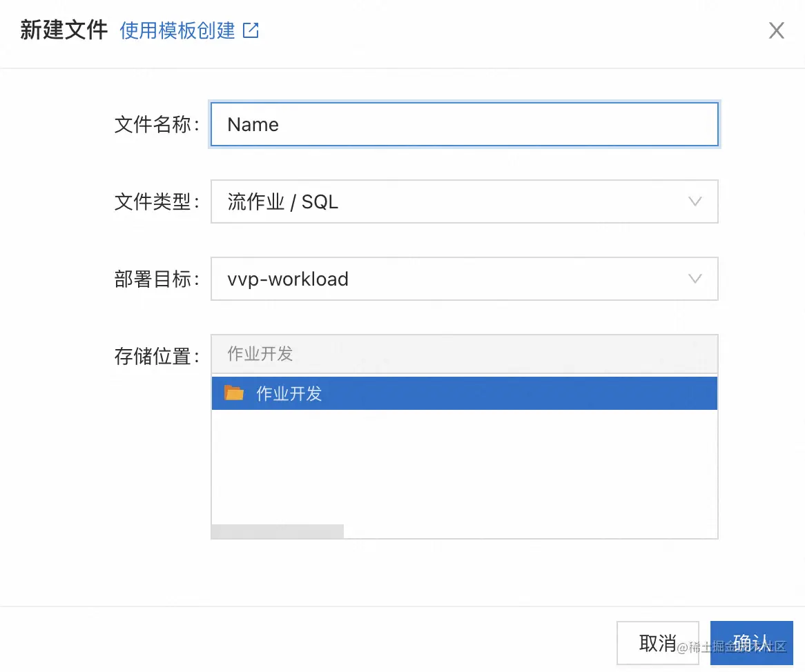Expand the 部署目标 chevron arrow
Image resolution: width=805 pixels, height=672 pixels.
click(x=695, y=279)
